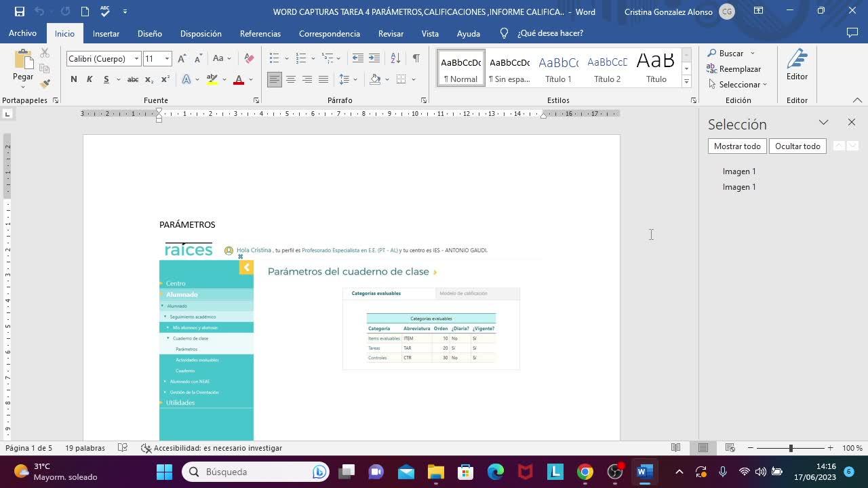Expand the Seleccionar dropdown in Edición

pos(738,85)
